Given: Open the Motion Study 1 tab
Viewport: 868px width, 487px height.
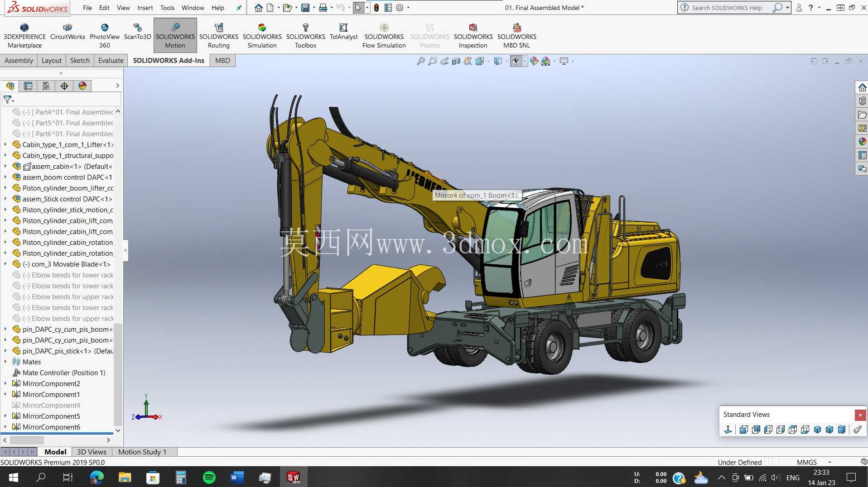Looking at the screenshot, I should (x=142, y=452).
